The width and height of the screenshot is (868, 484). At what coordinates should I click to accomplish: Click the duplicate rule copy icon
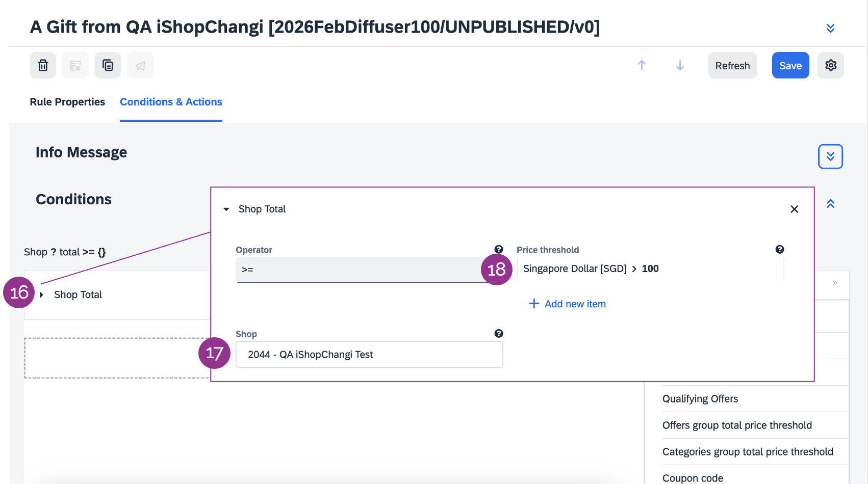click(x=108, y=65)
